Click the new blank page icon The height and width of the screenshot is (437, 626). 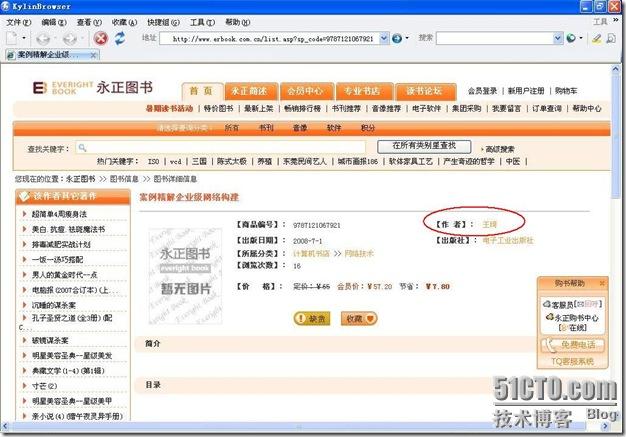(x=12, y=38)
